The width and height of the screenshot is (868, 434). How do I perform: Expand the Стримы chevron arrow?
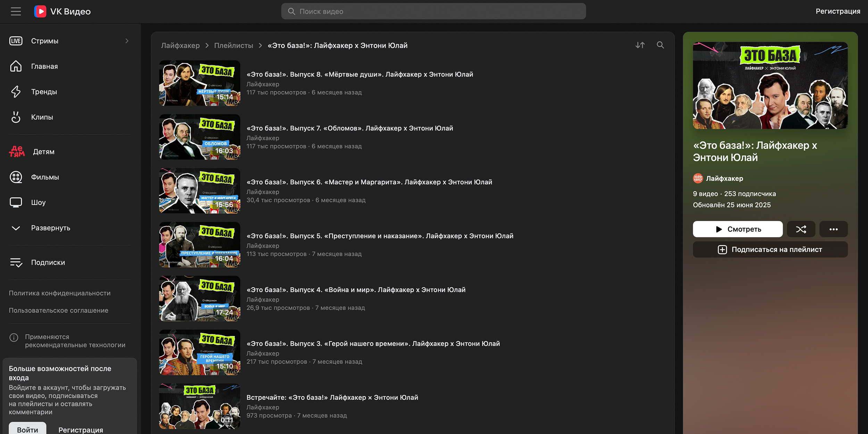pos(127,41)
